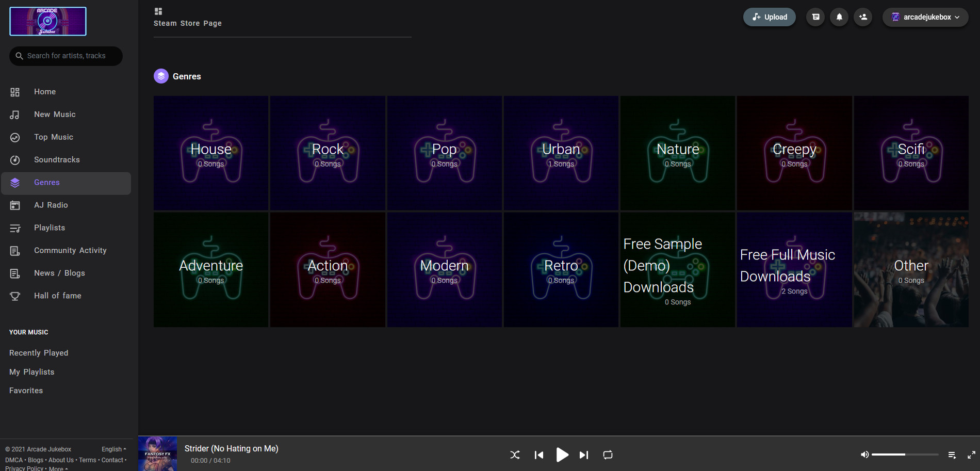Open the notifications bell
This screenshot has height=471, width=980.
pos(839,17)
